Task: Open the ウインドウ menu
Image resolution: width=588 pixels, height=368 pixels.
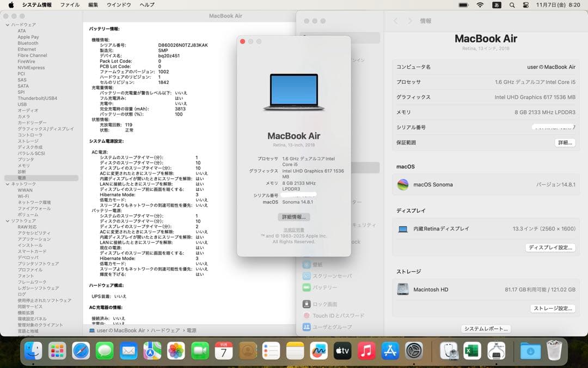Action: pos(119,4)
